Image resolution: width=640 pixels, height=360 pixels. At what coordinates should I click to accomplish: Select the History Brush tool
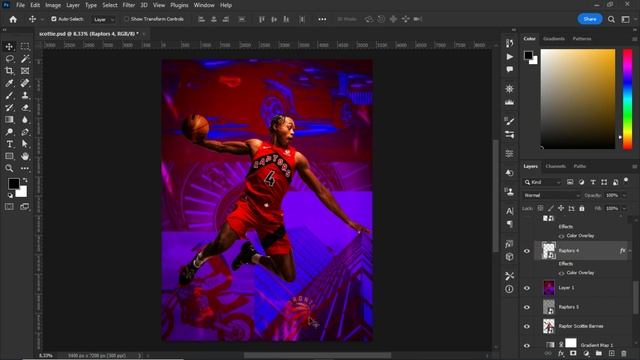(9, 107)
